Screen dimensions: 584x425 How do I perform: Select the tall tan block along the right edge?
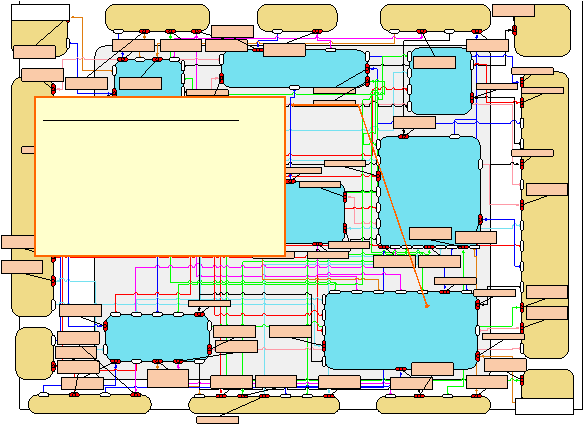[545, 215]
